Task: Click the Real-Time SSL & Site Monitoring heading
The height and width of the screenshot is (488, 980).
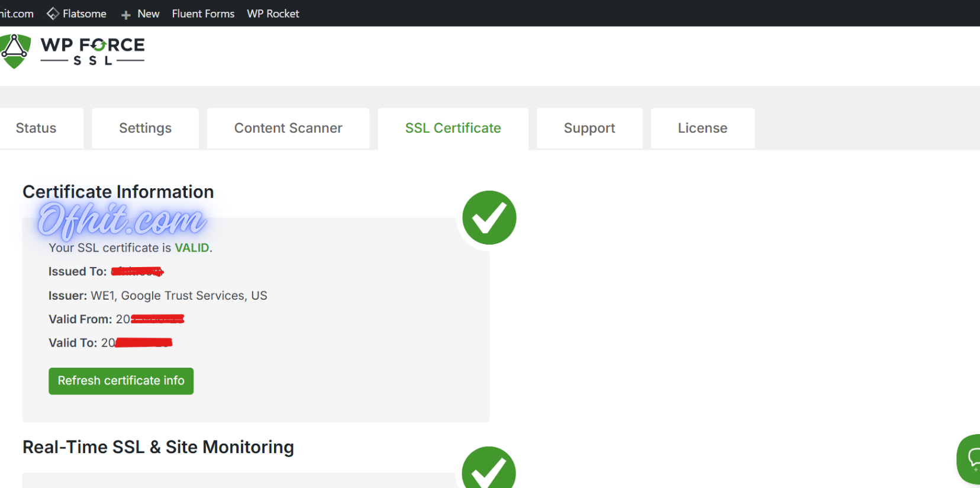Action: [158, 447]
